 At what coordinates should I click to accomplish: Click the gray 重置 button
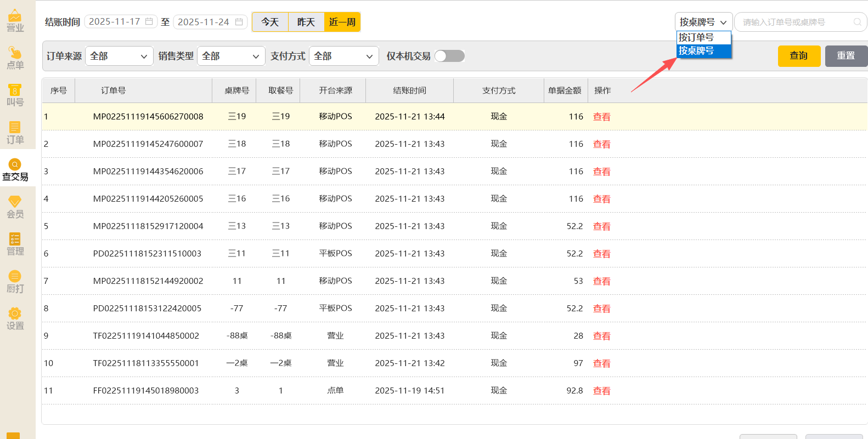[846, 56]
